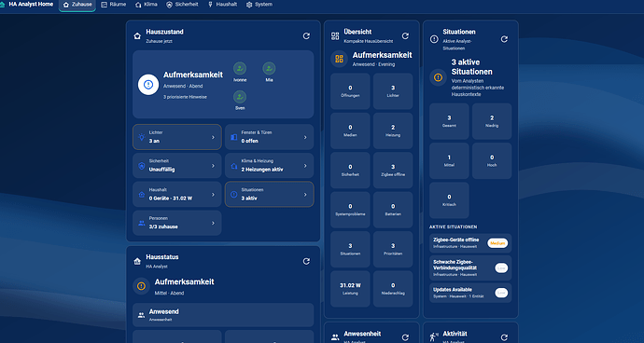
Task: Switch to the Zuhause tab
Action: [x=77, y=5]
